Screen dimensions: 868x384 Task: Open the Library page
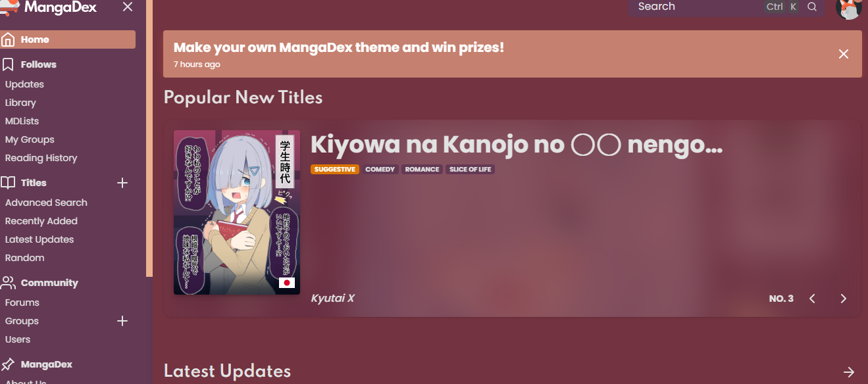pos(20,103)
